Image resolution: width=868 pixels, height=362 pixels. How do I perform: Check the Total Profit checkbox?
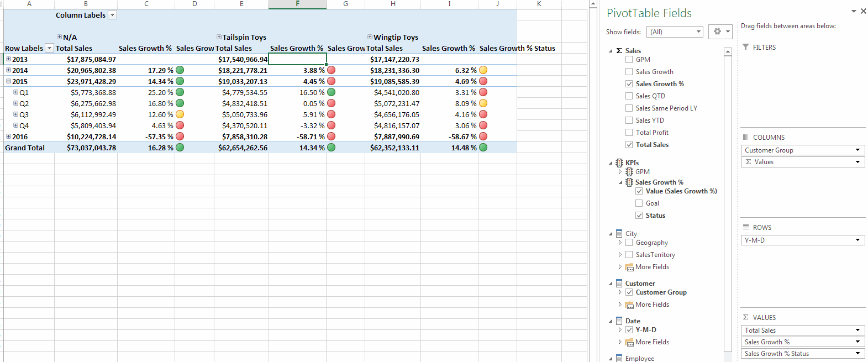click(x=629, y=132)
